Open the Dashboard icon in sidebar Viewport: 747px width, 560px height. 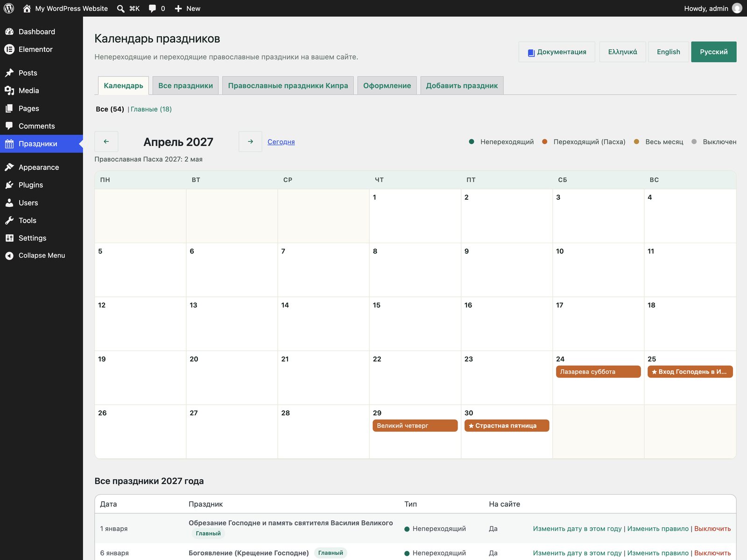(9, 32)
